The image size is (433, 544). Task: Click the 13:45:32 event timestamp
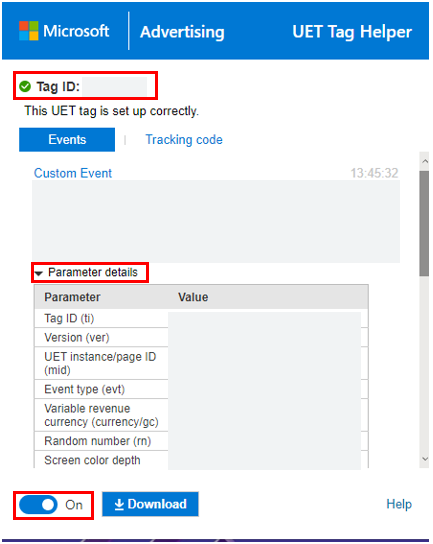(374, 173)
